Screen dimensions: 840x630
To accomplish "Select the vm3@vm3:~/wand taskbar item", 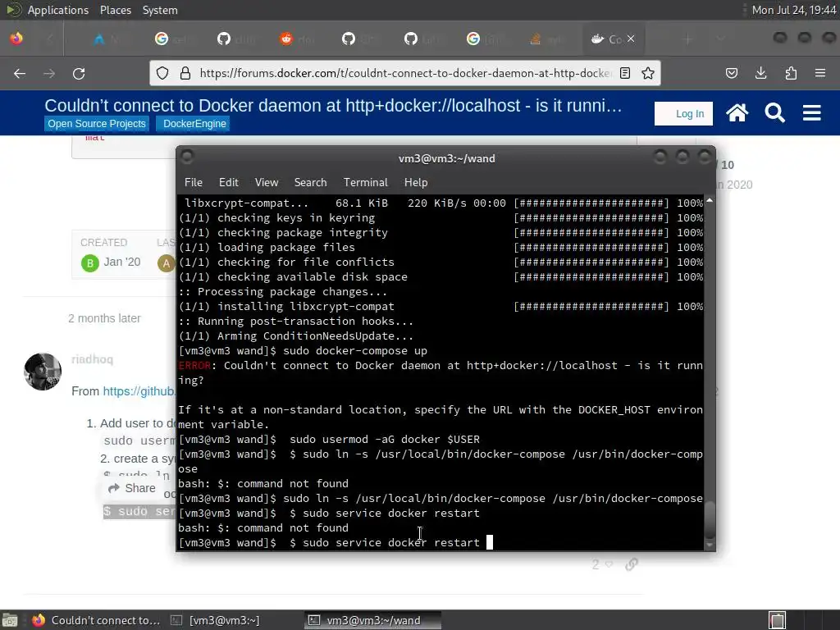I will click(373, 620).
